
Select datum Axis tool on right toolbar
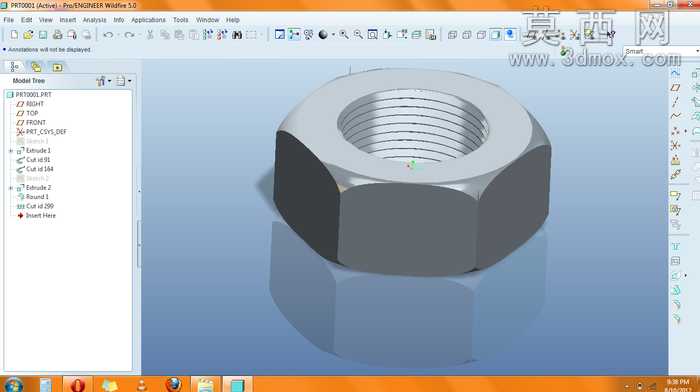[675, 102]
